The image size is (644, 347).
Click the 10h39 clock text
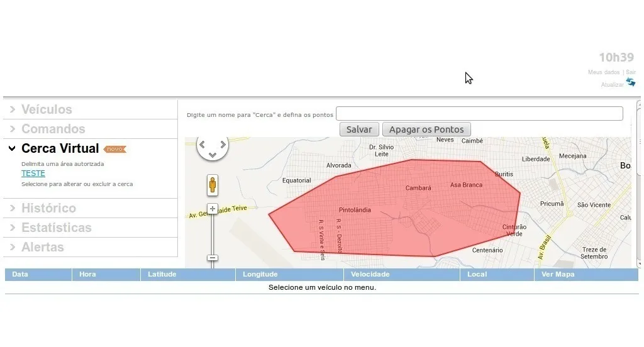coord(616,57)
